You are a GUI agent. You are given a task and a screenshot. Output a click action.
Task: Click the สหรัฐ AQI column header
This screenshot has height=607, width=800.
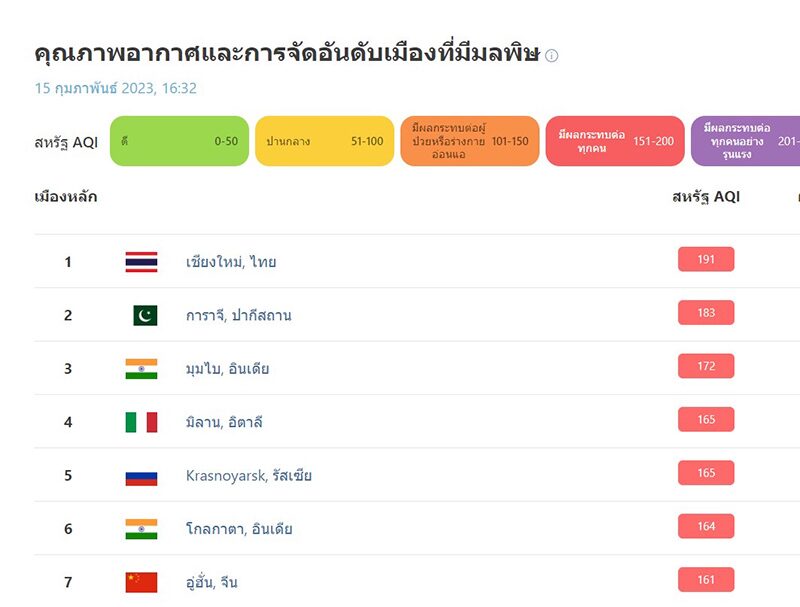point(706,197)
